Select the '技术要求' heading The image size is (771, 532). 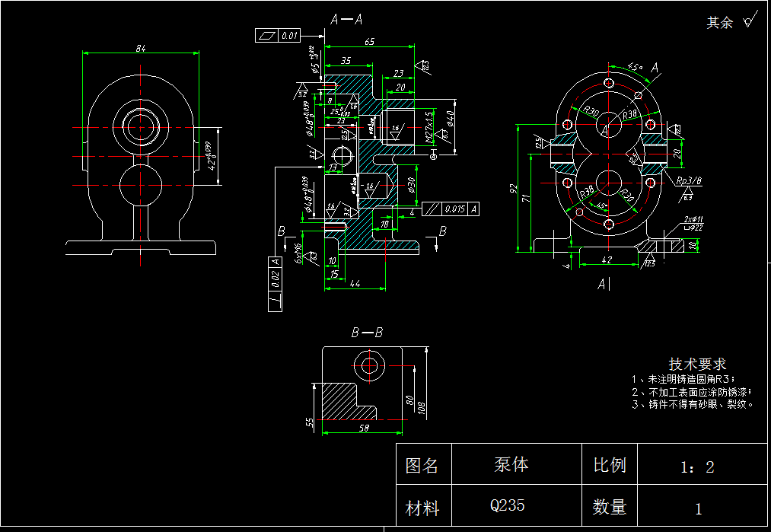pos(697,365)
